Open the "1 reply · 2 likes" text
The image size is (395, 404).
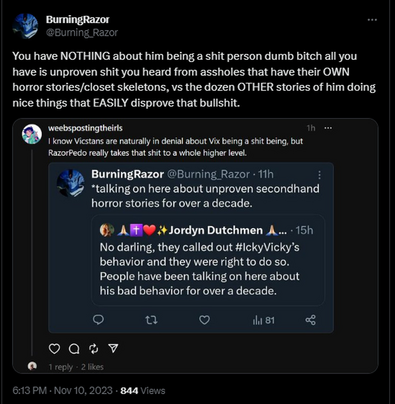coord(76,367)
